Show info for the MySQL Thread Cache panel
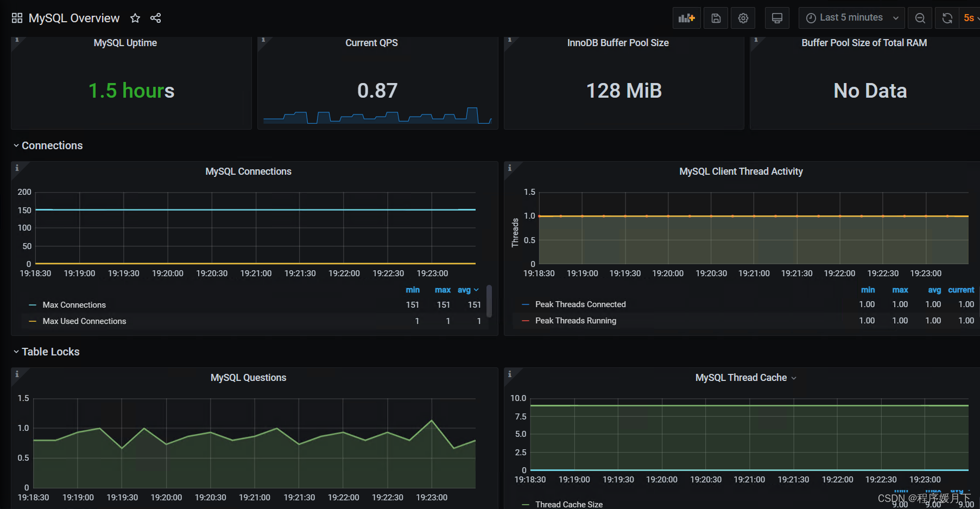The height and width of the screenshot is (509, 980). [x=509, y=374]
